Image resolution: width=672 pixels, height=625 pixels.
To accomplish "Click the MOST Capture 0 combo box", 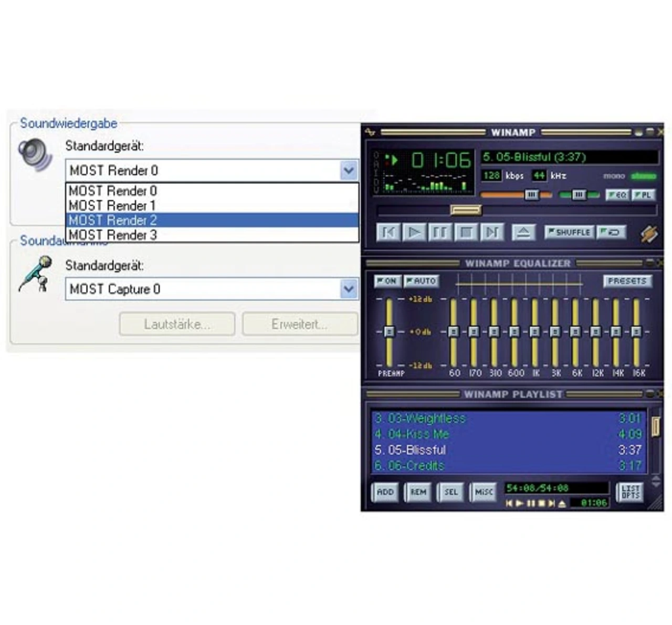I will (212, 289).
